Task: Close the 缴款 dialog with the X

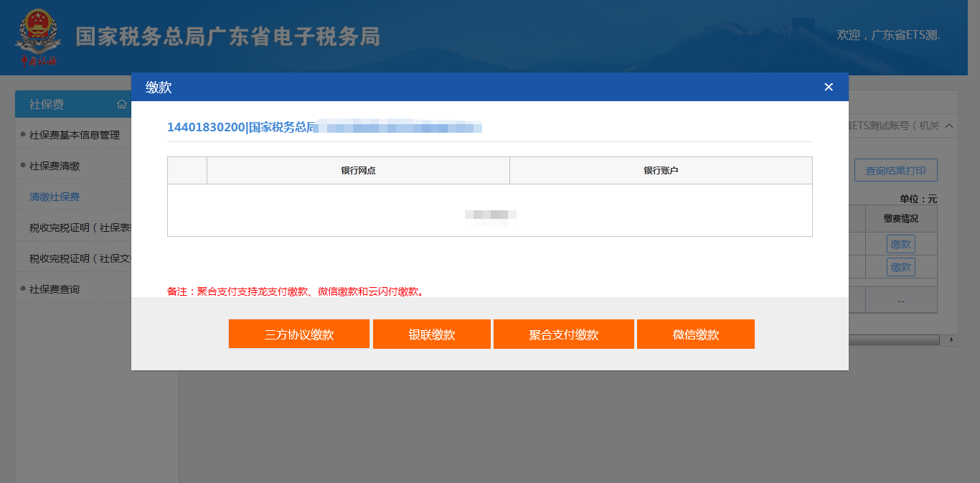Action: (x=829, y=87)
